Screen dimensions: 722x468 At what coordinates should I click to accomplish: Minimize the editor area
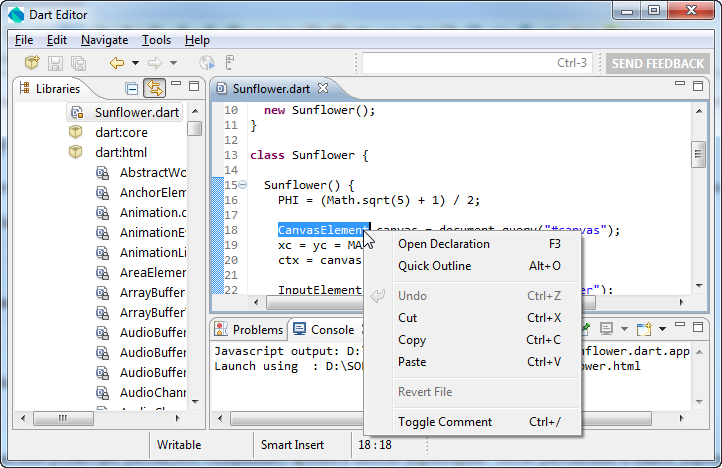pyautogui.click(x=680, y=84)
